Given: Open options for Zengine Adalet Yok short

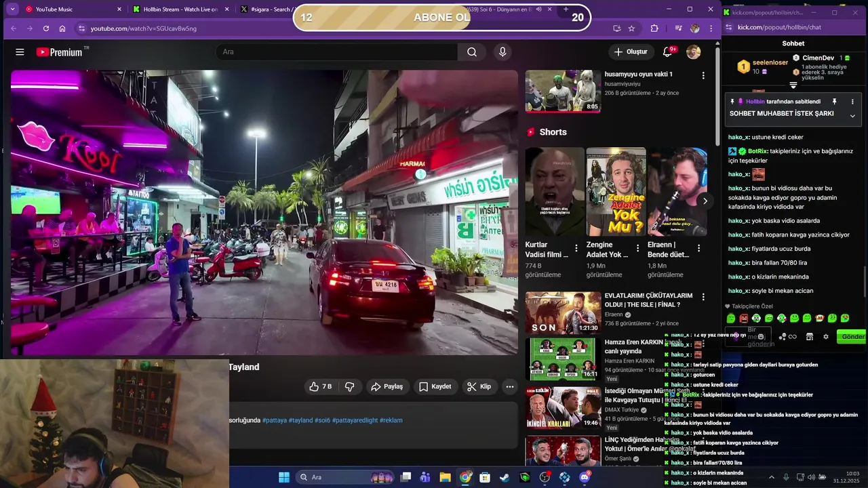Looking at the screenshot, I should click(637, 249).
